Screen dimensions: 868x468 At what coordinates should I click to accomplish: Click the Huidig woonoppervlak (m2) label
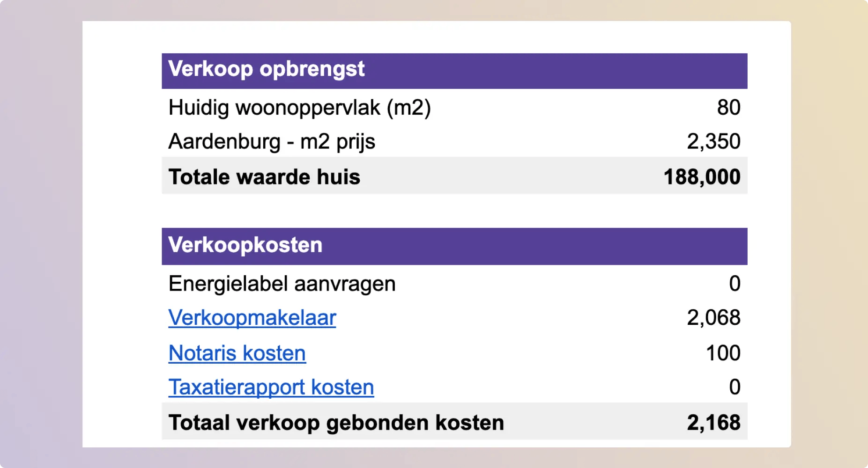(x=299, y=108)
